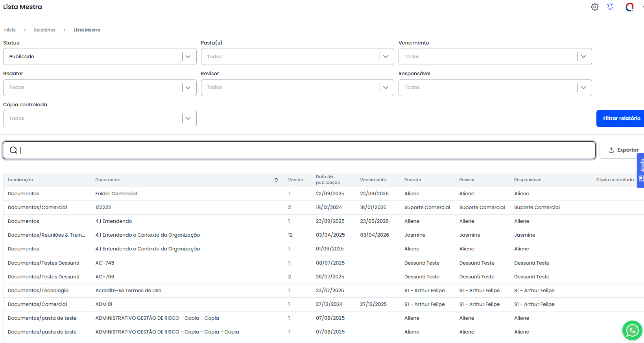Click the Filtrar relatório button
Viewport: 644px width, 343px height.
pos(621,119)
